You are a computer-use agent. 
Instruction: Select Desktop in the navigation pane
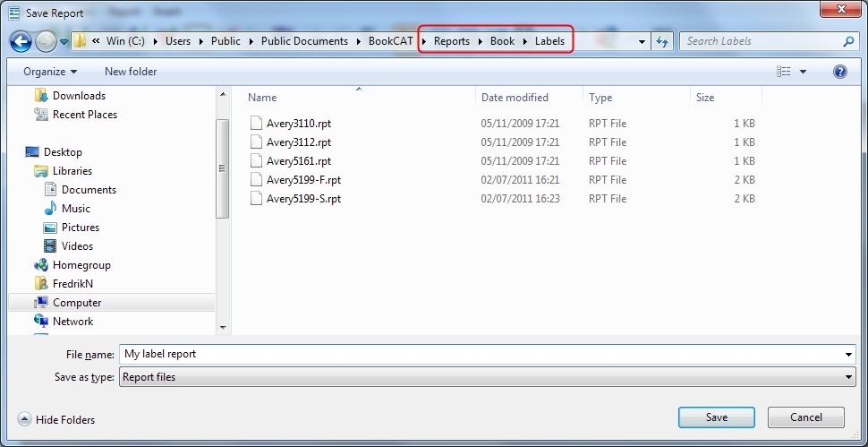pyautogui.click(x=63, y=152)
